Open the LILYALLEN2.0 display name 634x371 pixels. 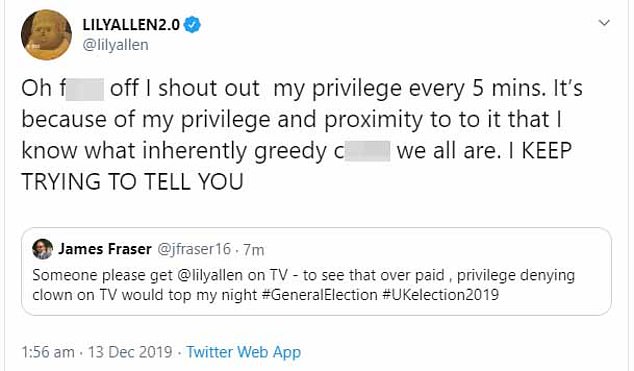tap(131, 25)
